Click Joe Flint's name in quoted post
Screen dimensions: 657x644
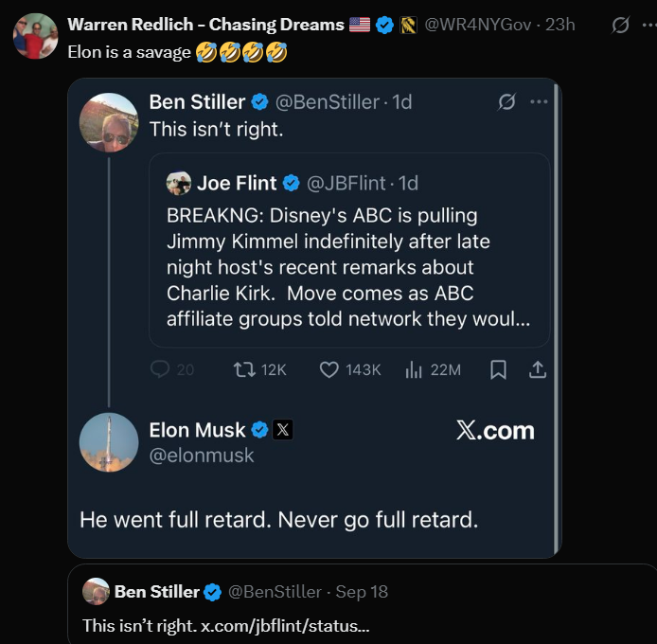pyautogui.click(x=237, y=183)
